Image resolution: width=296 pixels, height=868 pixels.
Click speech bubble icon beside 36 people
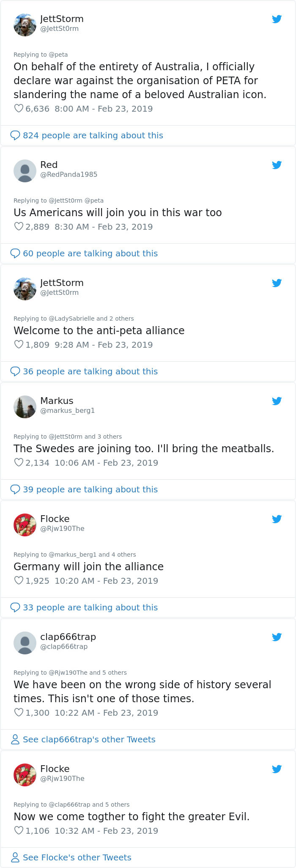(15, 371)
